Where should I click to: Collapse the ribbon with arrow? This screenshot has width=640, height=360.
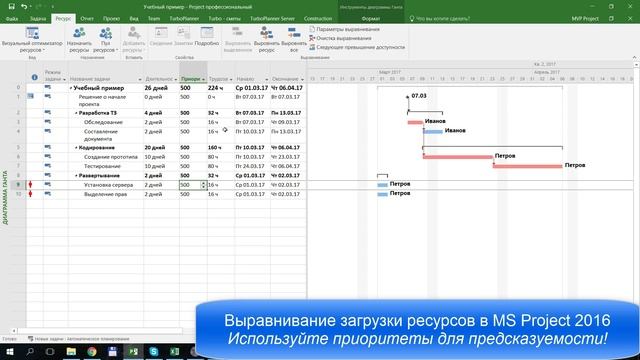(634, 58)
